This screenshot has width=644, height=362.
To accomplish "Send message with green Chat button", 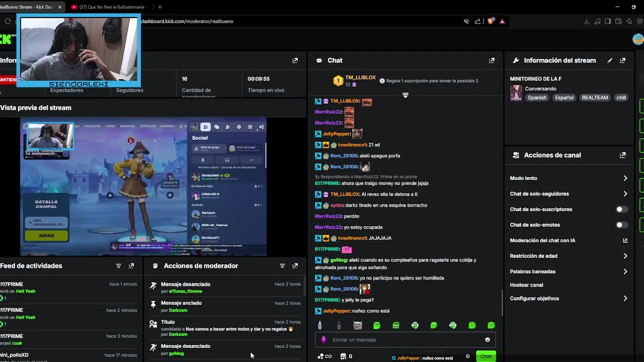I will (x=486, y=356).
